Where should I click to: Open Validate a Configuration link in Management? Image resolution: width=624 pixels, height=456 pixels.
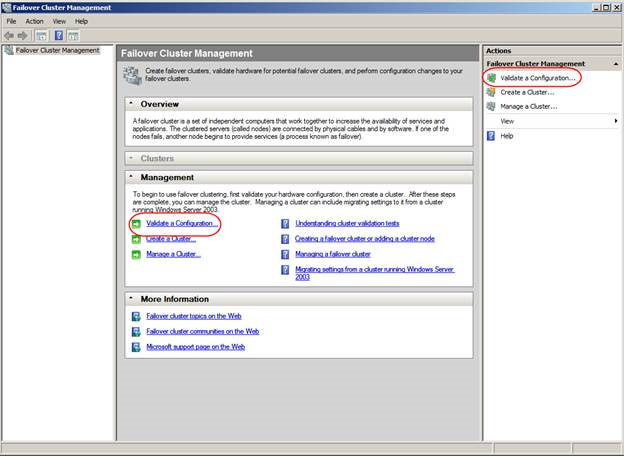tap(182, 223)
